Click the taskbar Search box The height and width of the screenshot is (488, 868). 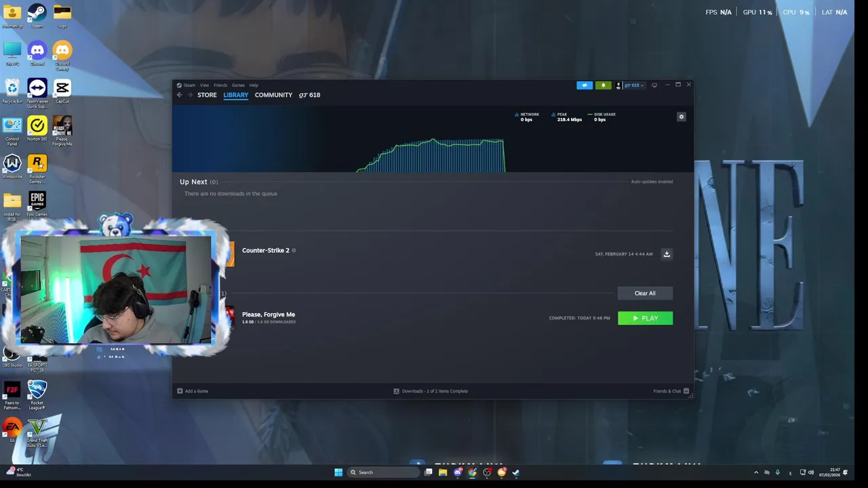click(x=383, y=472)
